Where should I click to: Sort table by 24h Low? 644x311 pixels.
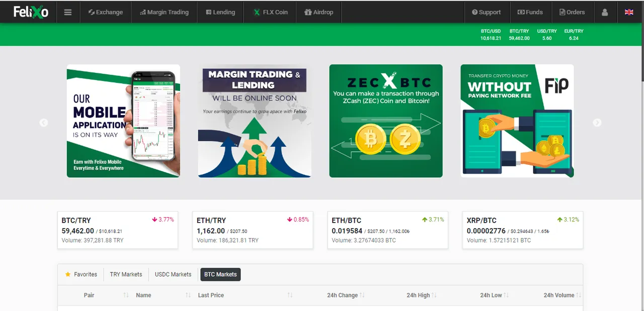(495, 295)
